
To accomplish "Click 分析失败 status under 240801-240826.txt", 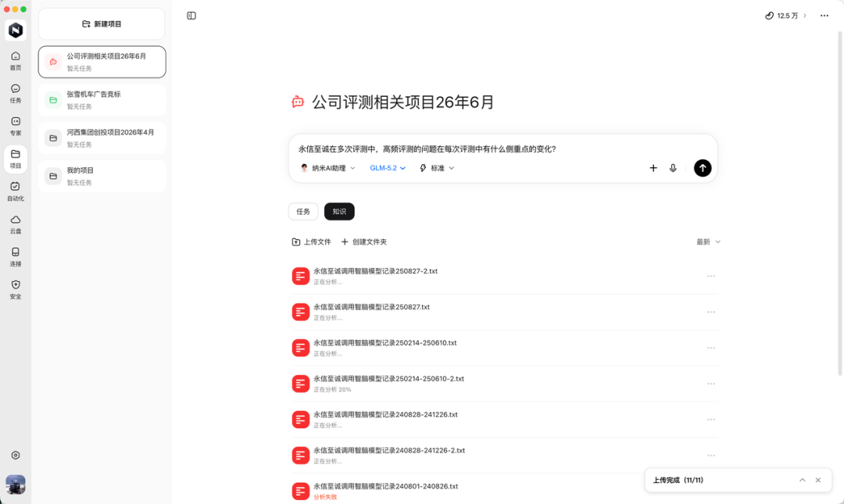I will tap(325, 497).
